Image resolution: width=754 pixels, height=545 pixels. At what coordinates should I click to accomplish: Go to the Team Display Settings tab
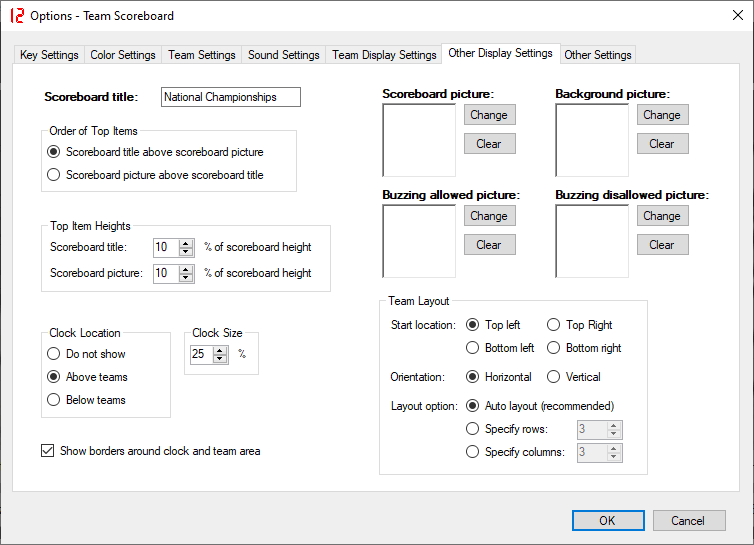(384, 55)
